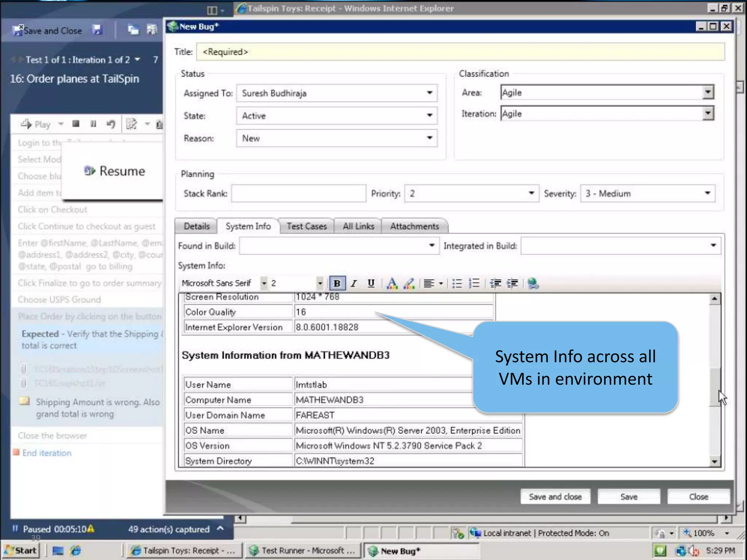Decrease indent in System Info editor
The width and height of the screenshot is (747, 560).
tap(495, 283)
